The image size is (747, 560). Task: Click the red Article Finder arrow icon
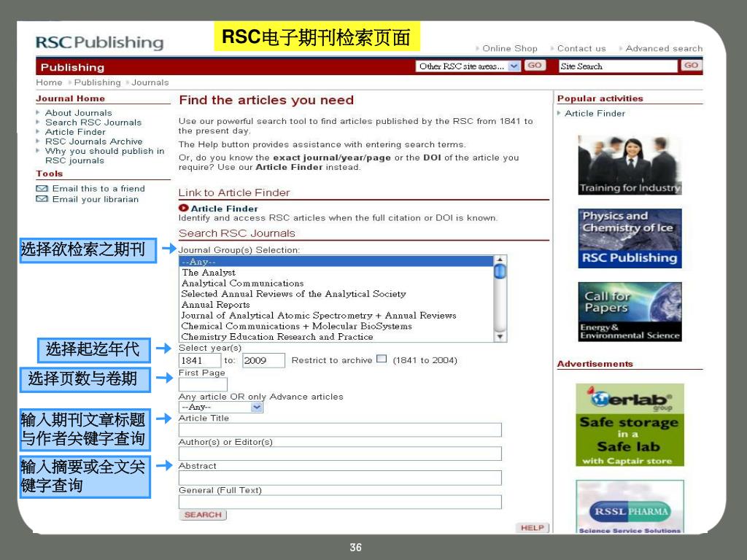pyautogui.click(x=183, y=208)
